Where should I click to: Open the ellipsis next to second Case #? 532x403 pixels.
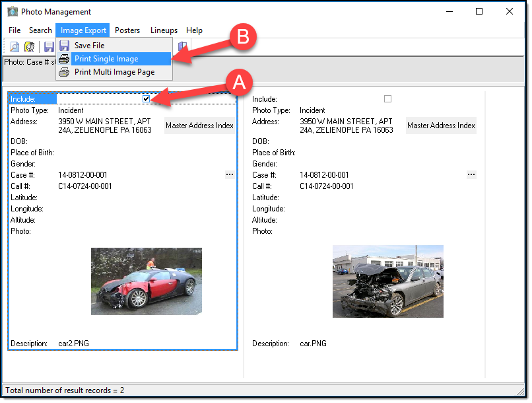click(x=471, y=174)
